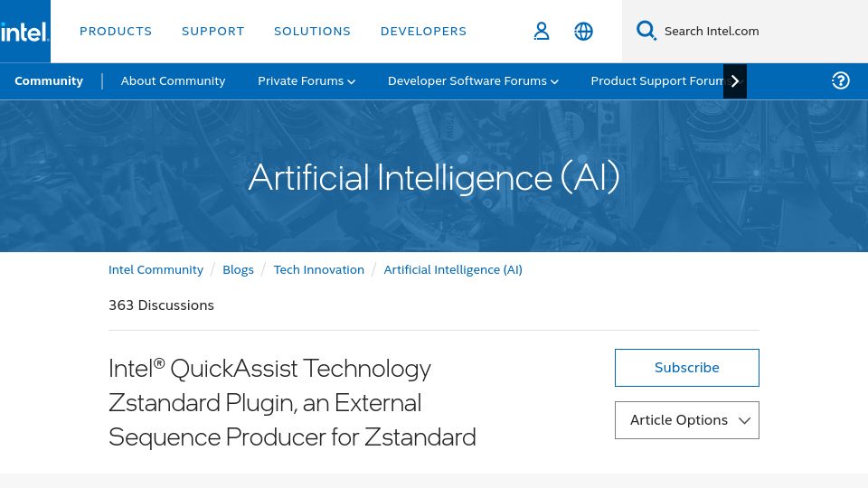The image size is (868, 488).
Task: Open the globe language selector icon
Action: 583,31
